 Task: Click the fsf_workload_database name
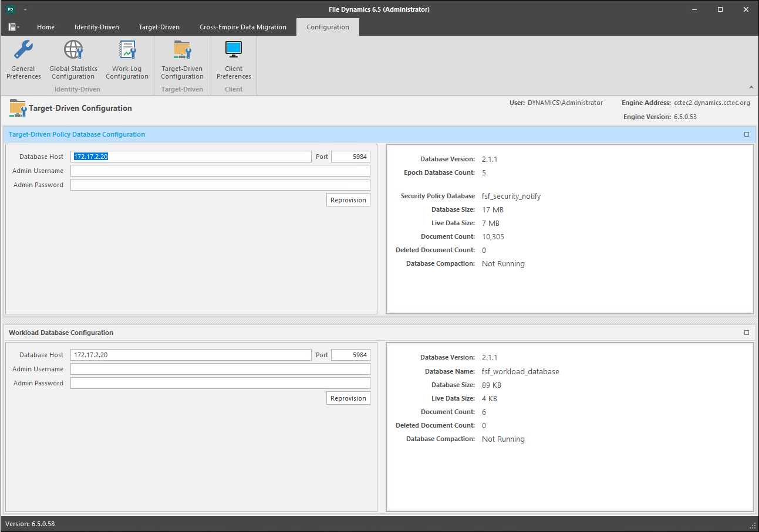coord(521,371)
